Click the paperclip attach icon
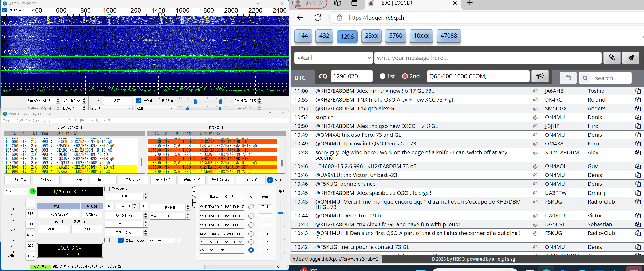The height and width of the screenshot is (271, 644). coord(611,58)
